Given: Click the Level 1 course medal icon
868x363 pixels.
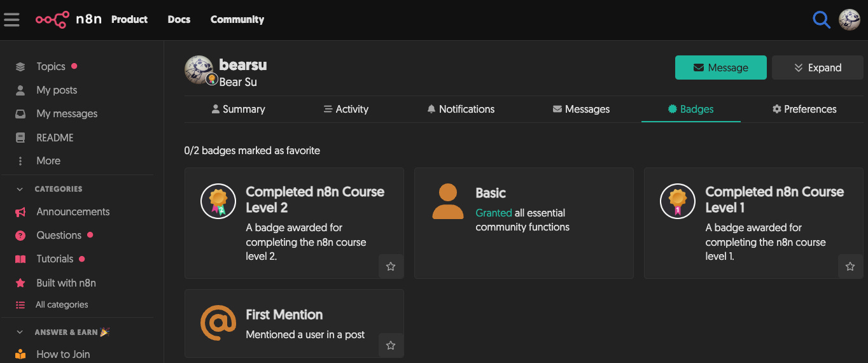Looking at the screenshot, I should [x=678, y=201].
